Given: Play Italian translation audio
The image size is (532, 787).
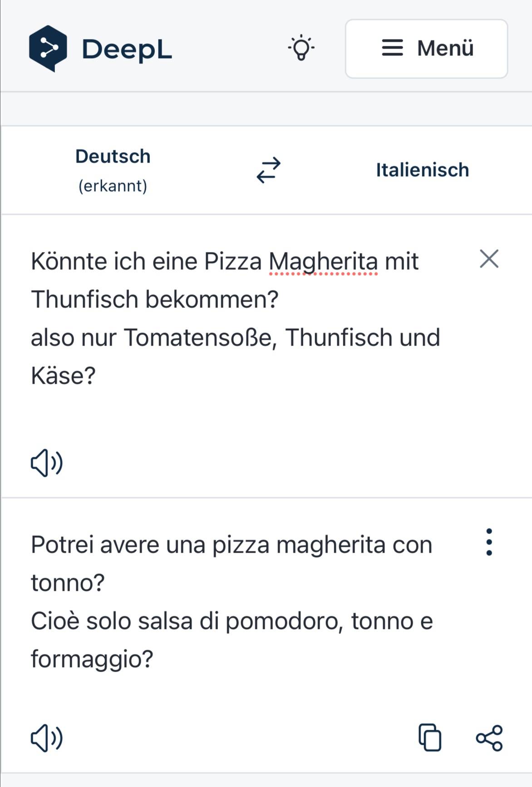Looking at the screenshot, I should pyautogui.click(x=46, y=738).
